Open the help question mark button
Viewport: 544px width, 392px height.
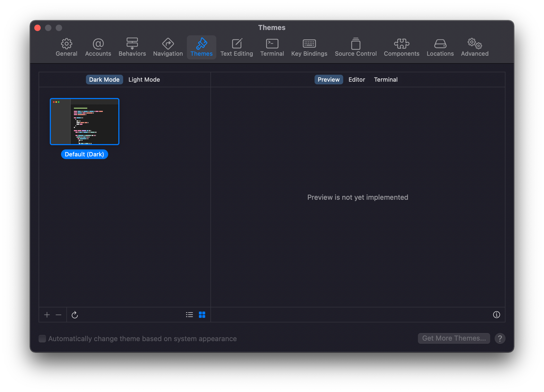tap(500, 338)
